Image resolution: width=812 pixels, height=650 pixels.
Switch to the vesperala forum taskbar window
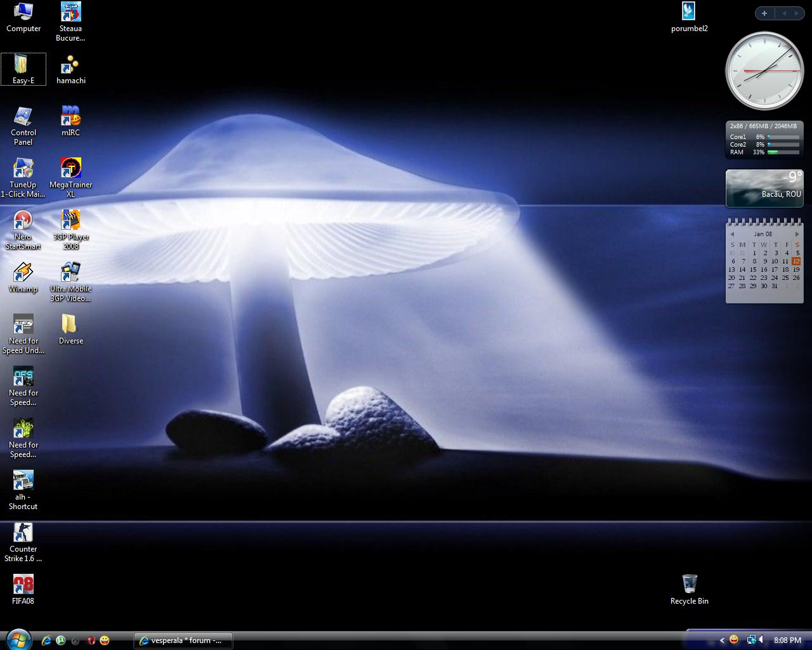[183, 640]
